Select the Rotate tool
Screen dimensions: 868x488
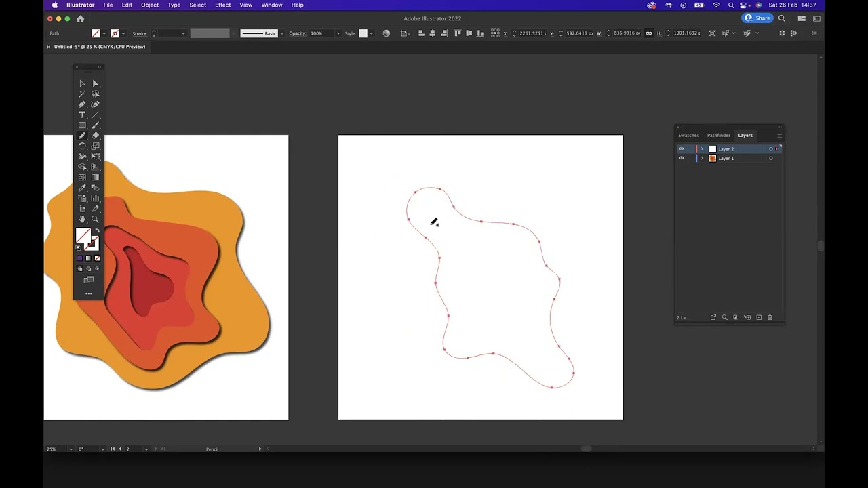point(82,146)
